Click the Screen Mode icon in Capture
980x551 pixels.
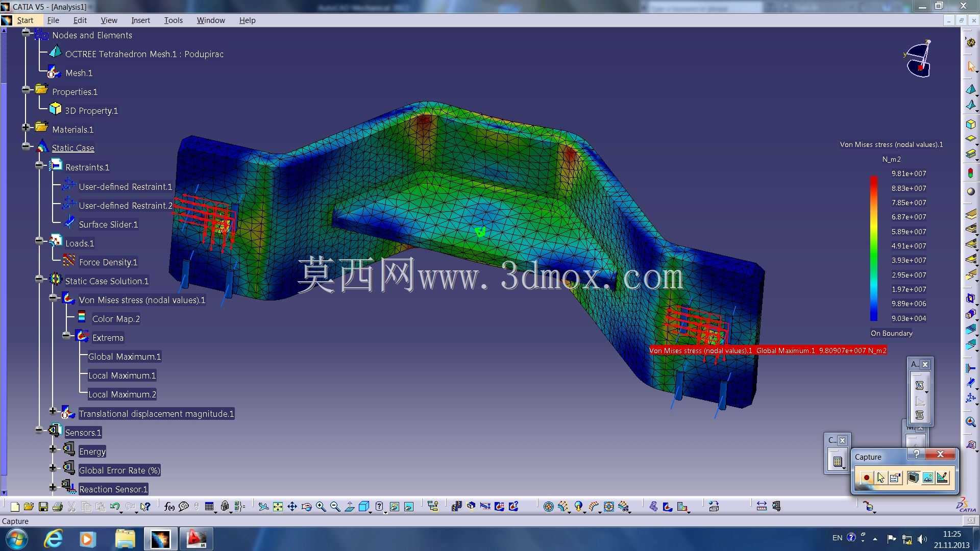(x=913, y=478)
